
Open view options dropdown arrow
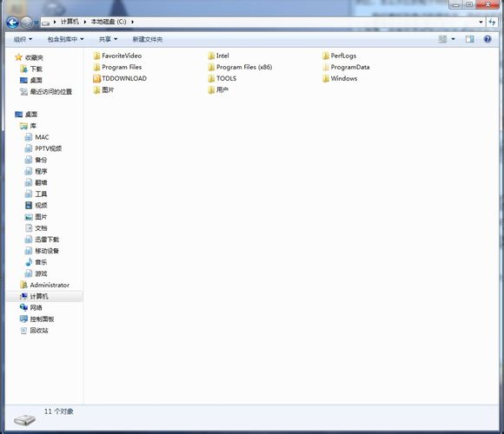[454, 39]
